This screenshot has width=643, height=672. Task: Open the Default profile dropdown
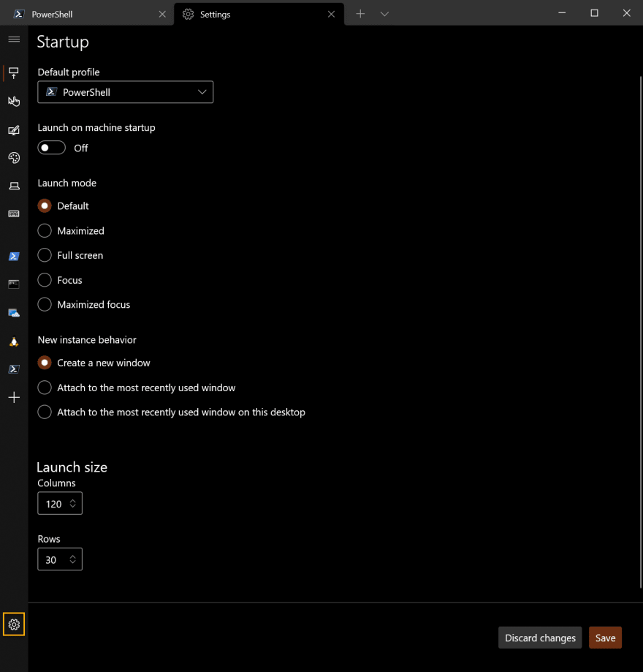(126, 92)
